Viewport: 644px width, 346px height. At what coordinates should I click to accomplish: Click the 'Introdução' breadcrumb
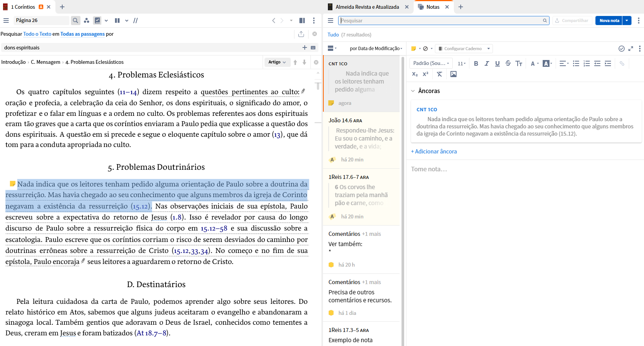pos(13,62)
